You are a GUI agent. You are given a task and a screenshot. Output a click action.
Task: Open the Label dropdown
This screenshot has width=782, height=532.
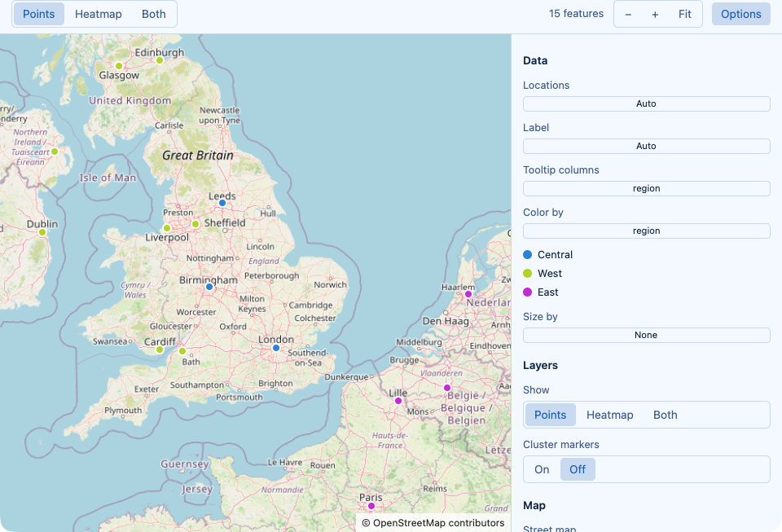tap(646, 146)
